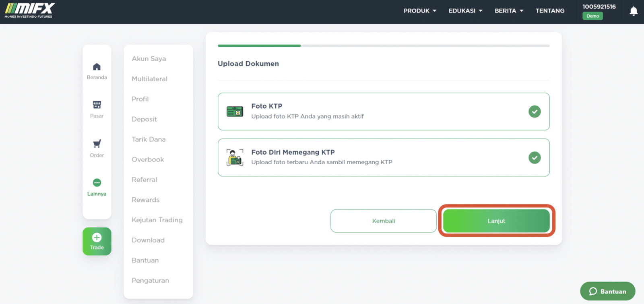
Task: Click the upload progress bar
Action: tap(384, 45)
